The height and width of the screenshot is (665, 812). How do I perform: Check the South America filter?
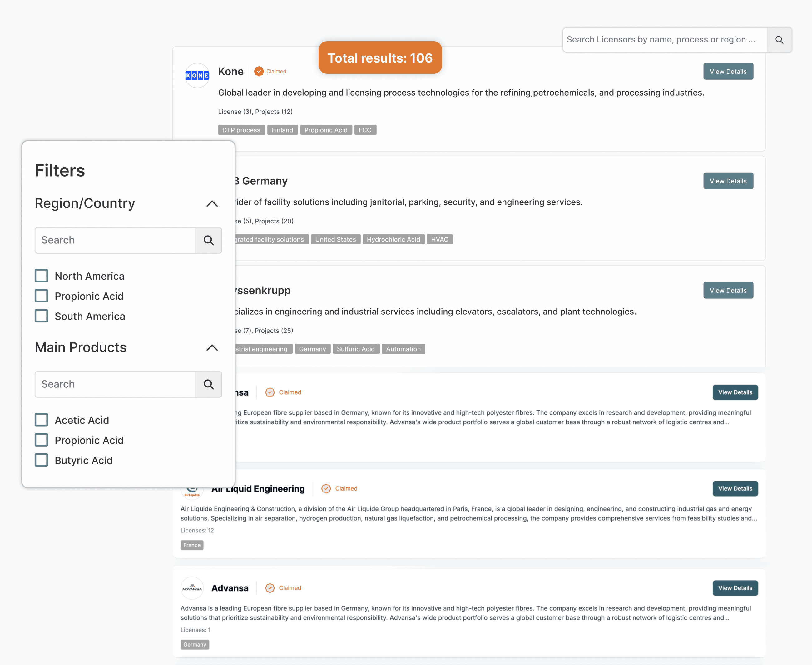click(x=41, y=317)
